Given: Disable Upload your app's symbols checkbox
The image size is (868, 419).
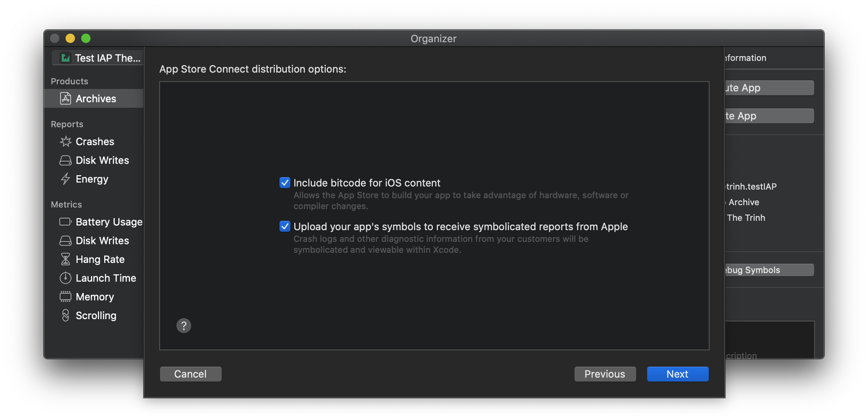Looking at the screenshot, I should pos(285,226).
